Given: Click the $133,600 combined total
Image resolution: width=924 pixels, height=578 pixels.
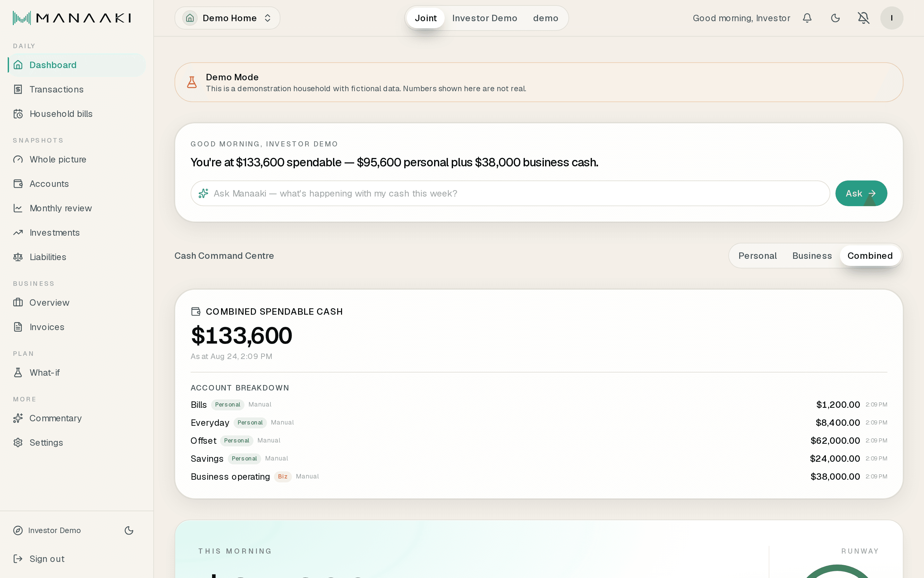Looking at the screenshot, I should 242,336.
